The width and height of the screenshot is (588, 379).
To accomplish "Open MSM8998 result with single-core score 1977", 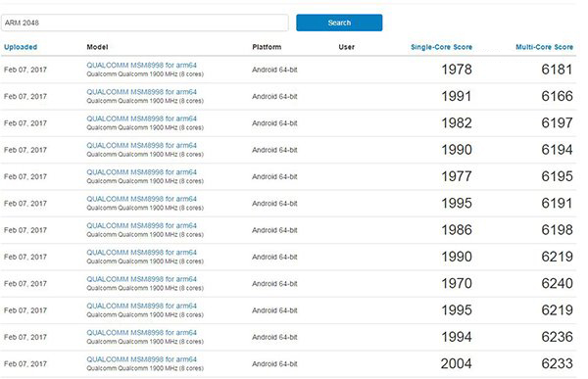I will pyautogui.click(x=142, y=172).
